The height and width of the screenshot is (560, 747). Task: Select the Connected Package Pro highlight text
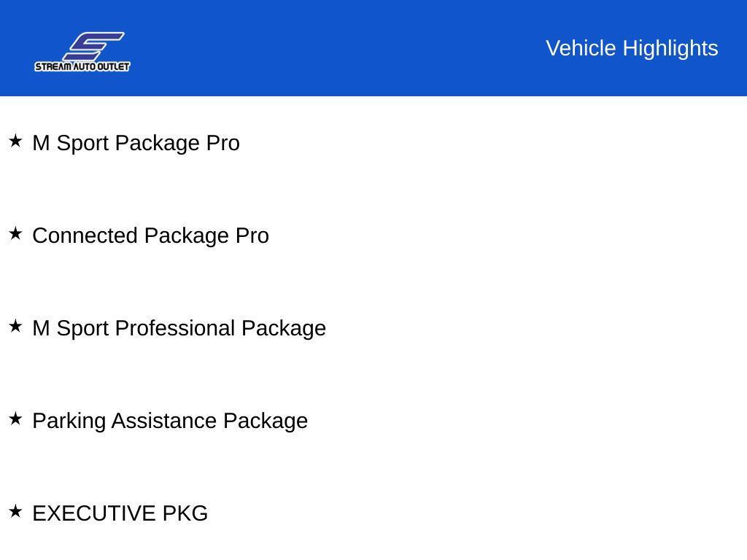point(150,236)
